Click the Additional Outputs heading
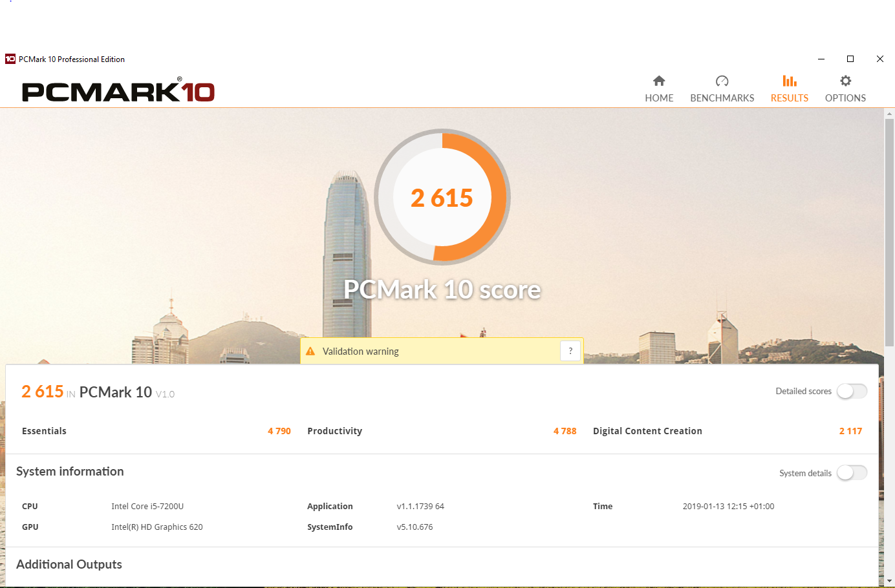This screenshot has width=895, height=588. pos(69,564)
